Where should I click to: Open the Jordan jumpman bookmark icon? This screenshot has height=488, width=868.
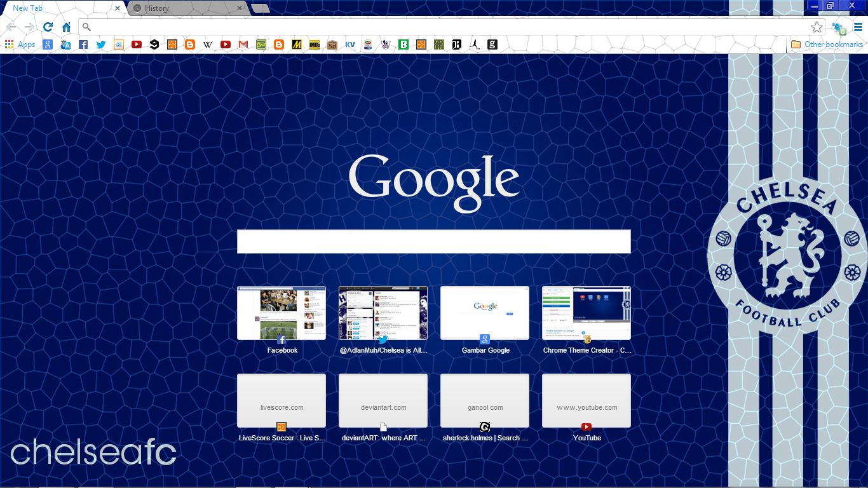[475, 44]
